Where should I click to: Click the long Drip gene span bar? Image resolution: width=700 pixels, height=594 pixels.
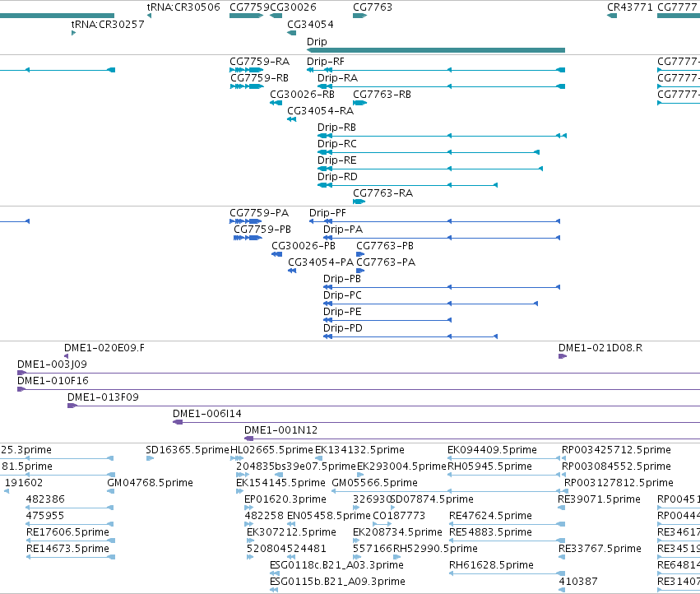(x=436, y=50)
